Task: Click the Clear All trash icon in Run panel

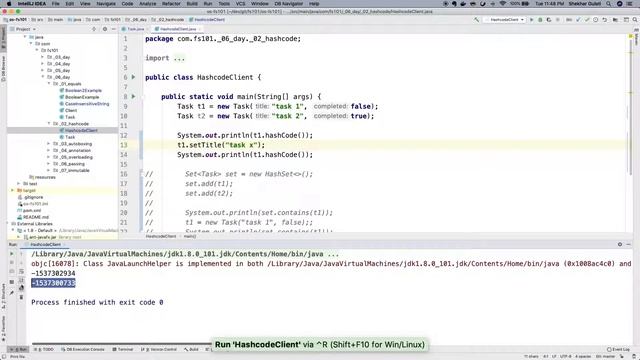Action: (x=21, y=297)
